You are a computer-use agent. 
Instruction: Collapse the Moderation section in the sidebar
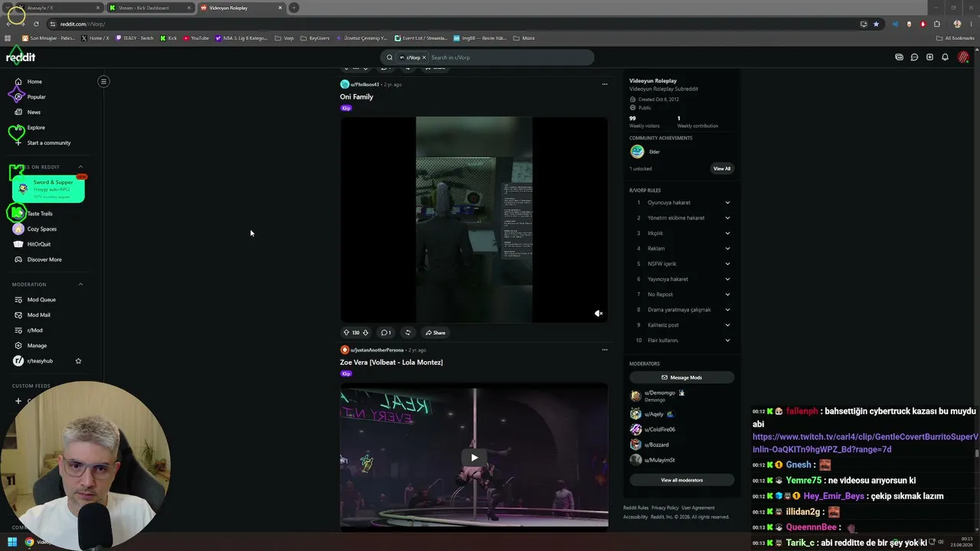pos(80,285)
